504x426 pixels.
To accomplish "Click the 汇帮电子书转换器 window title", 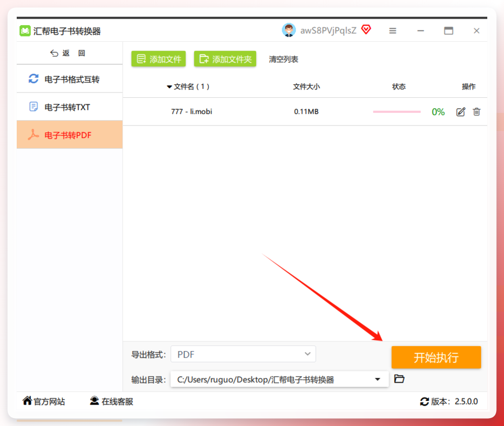I will (x=67, y=31).
